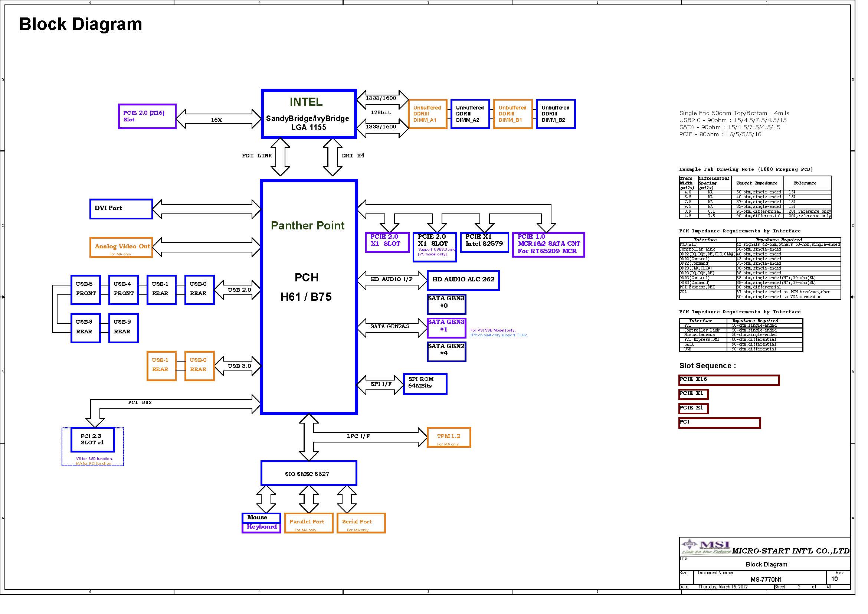Click the "SPI I/F" arrow label
868x614 pixels.
(x=381, y=384)
